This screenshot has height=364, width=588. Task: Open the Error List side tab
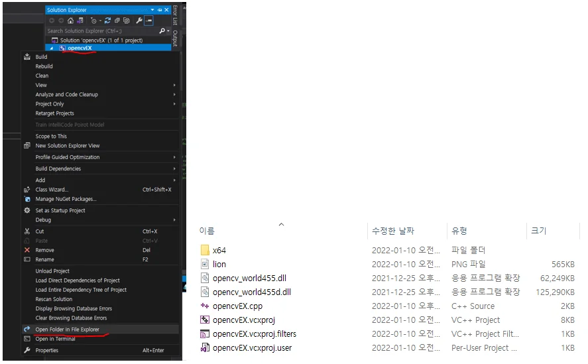pos(175,15)
